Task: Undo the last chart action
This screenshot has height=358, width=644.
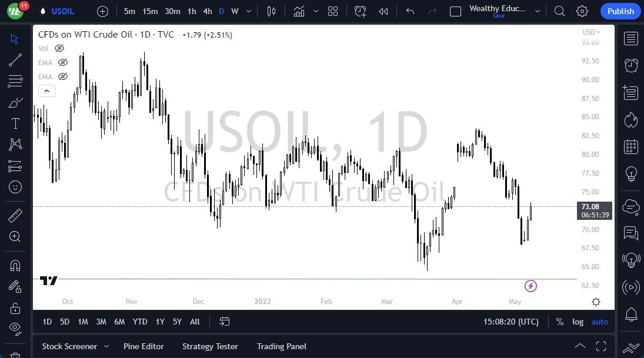Action: click(410, 11)
